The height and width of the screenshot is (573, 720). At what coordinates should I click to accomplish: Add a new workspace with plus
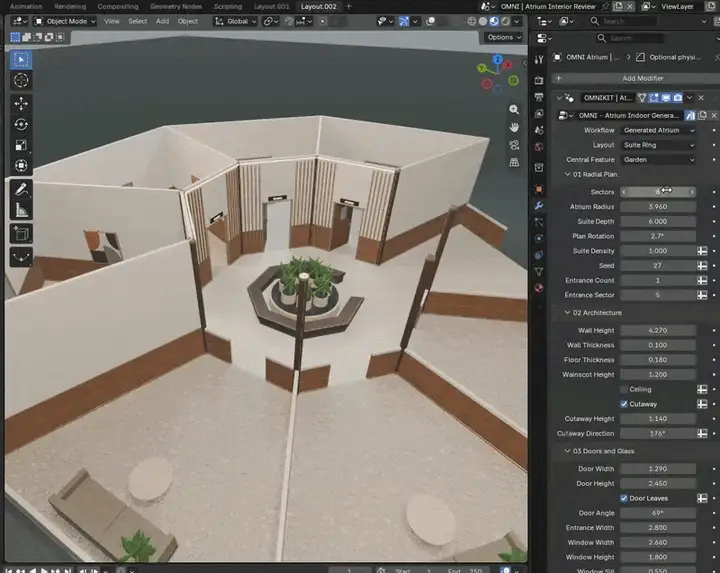coord(349,6)
